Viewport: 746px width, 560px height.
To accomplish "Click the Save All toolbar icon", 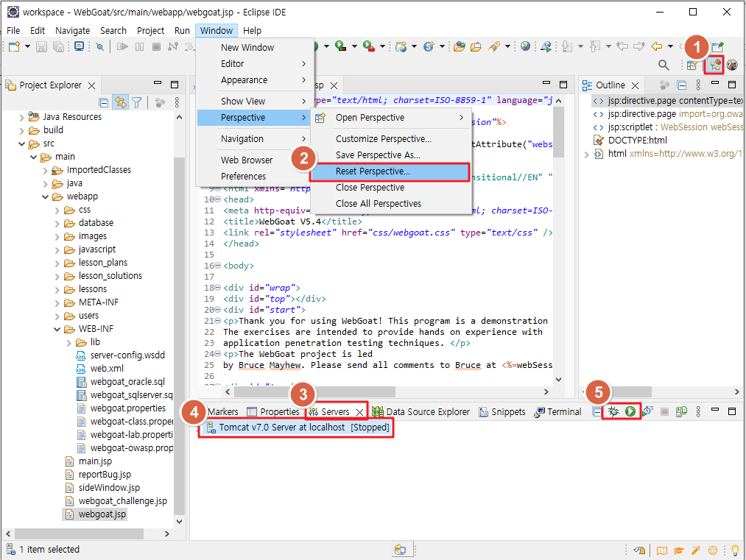I will click(58, 46).
